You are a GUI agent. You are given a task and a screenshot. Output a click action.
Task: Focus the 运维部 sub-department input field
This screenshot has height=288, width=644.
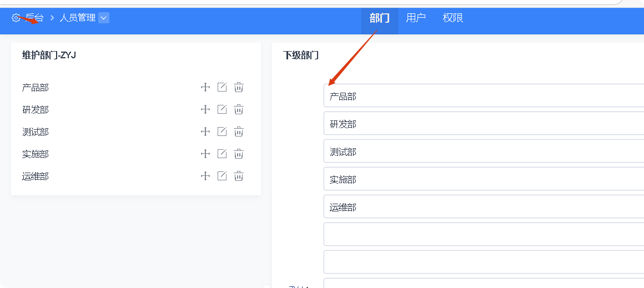pos(484,207)
